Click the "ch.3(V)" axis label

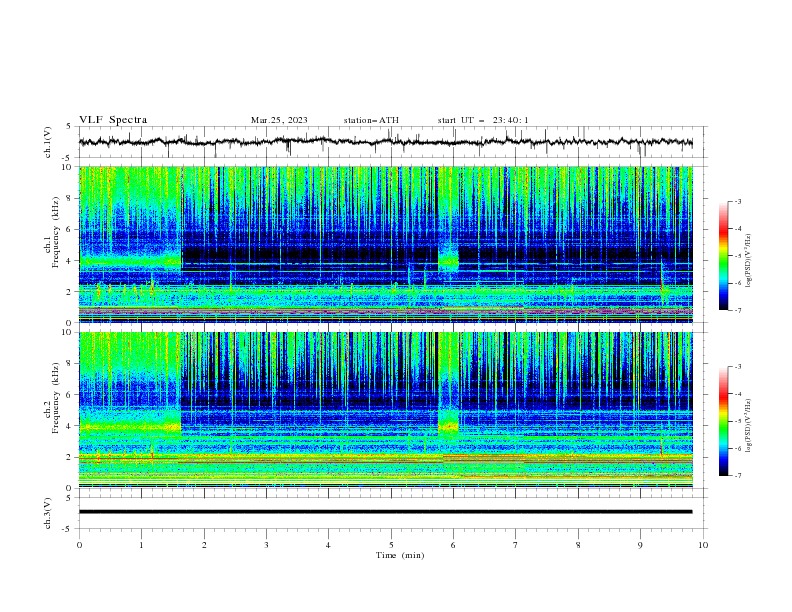click(x=48, y=513)
